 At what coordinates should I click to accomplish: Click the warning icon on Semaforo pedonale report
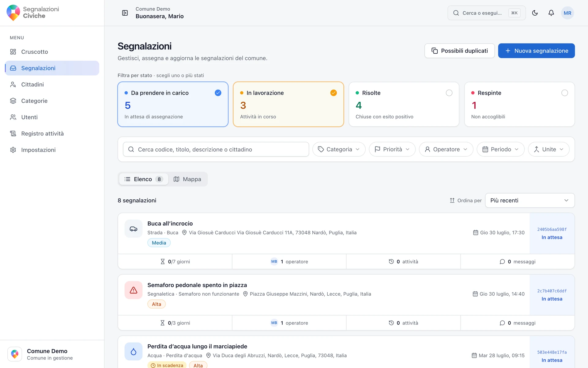134,290
